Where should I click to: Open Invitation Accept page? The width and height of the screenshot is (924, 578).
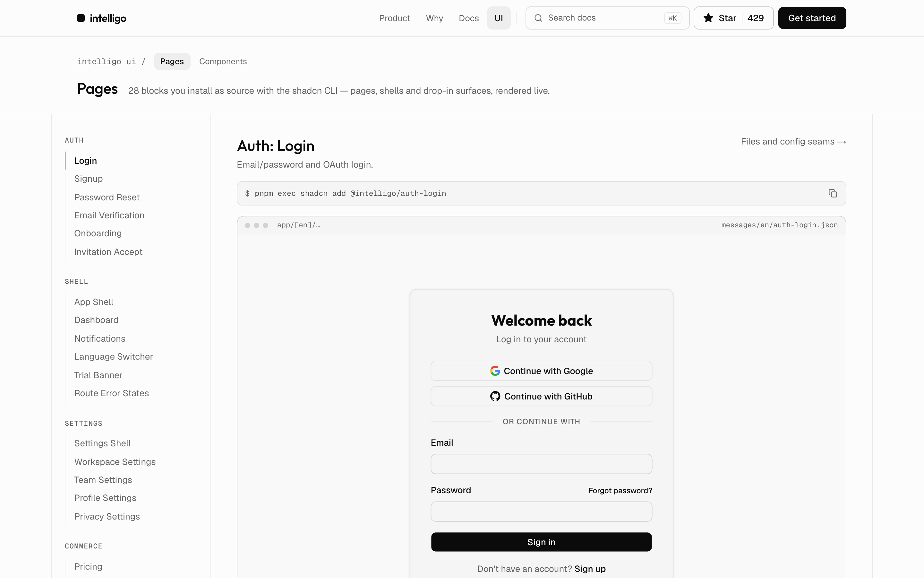click(x=108, y=252)
